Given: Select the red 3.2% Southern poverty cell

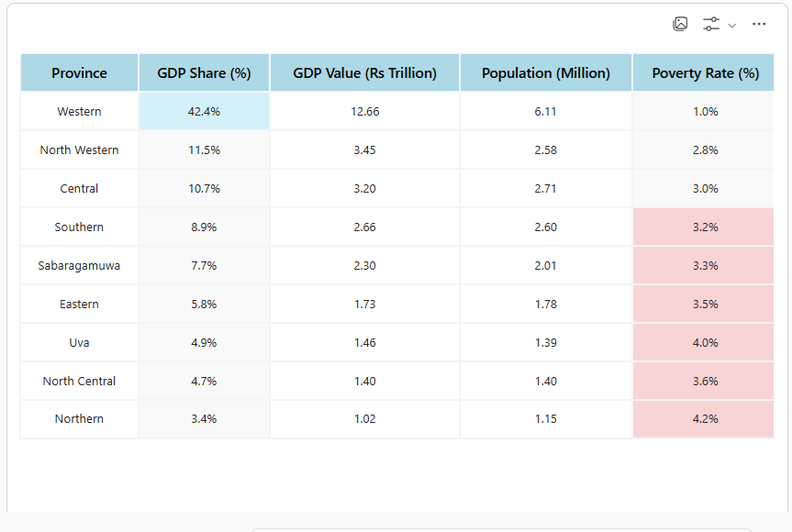Looking at the screenshot, I should (x=705, y=227).
